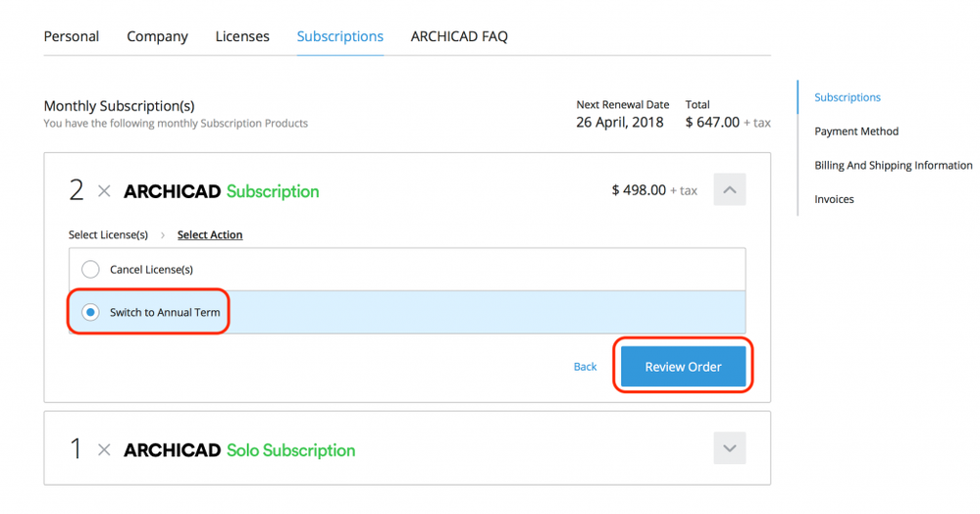
Task: Select the Cancel License(s) radio button
Action: 90,270
